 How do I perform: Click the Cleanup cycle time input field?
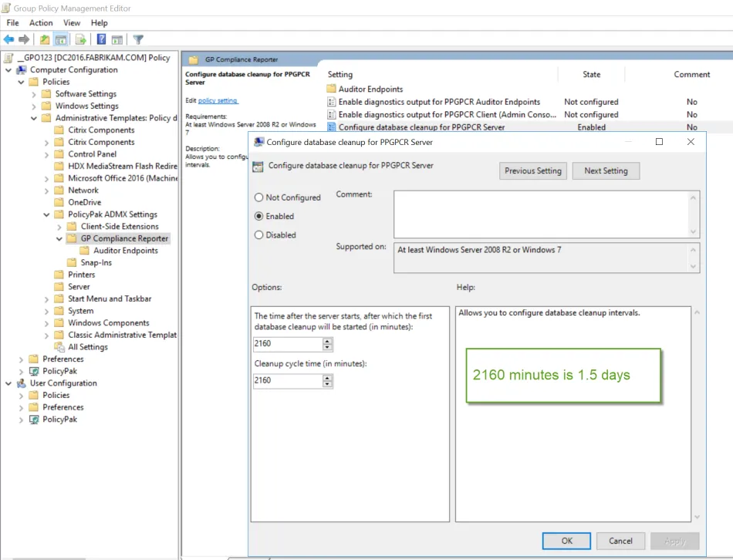(287, 380)
